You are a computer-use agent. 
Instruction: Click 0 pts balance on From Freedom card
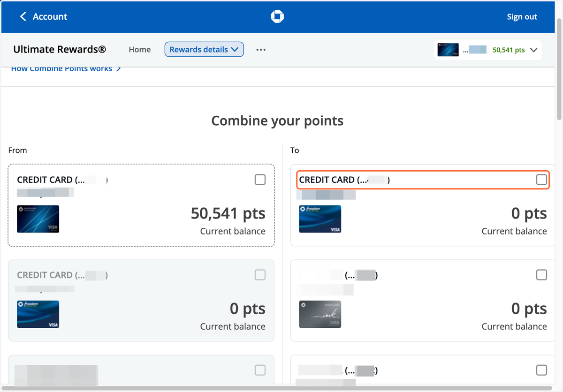pos(248,309)
